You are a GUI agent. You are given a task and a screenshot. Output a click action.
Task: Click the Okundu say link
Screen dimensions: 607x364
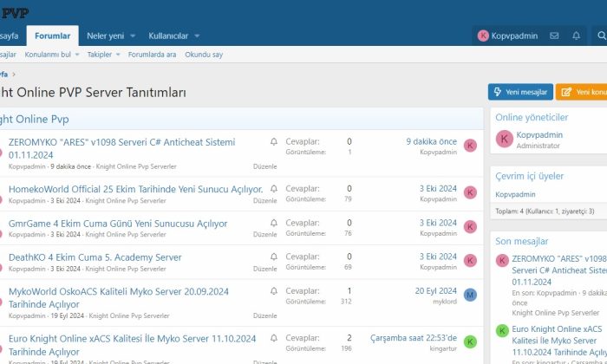pos(204,55)
